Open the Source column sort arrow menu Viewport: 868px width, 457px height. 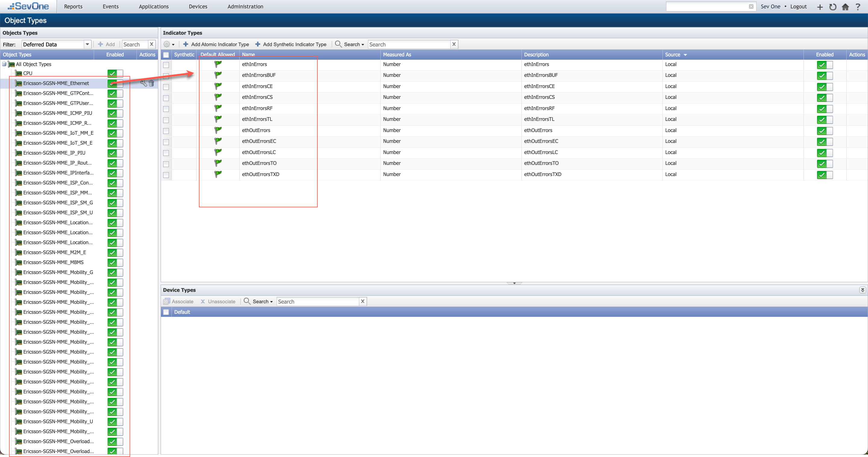click(685, 55)
